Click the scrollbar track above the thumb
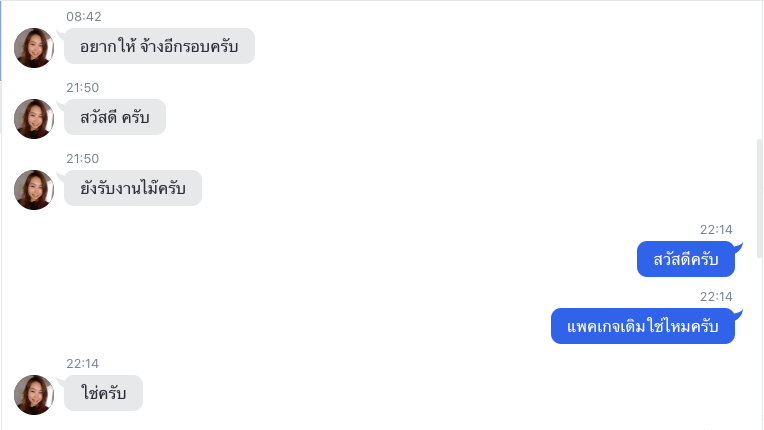The height and width of the screenshot is (430, 764). click(x=760, y=70)
